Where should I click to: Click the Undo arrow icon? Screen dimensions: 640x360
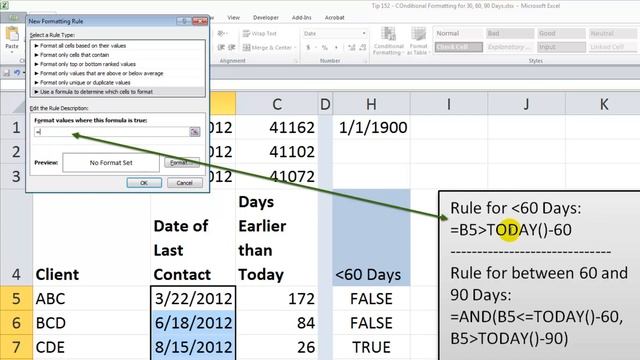pos(17,73)
